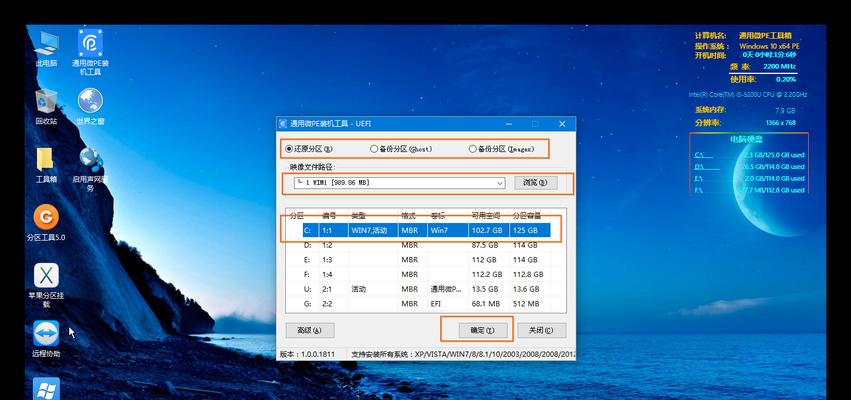Click the 1366 x 768 resolution value
This screenshot has width=851, height=400.
(780, 123)
